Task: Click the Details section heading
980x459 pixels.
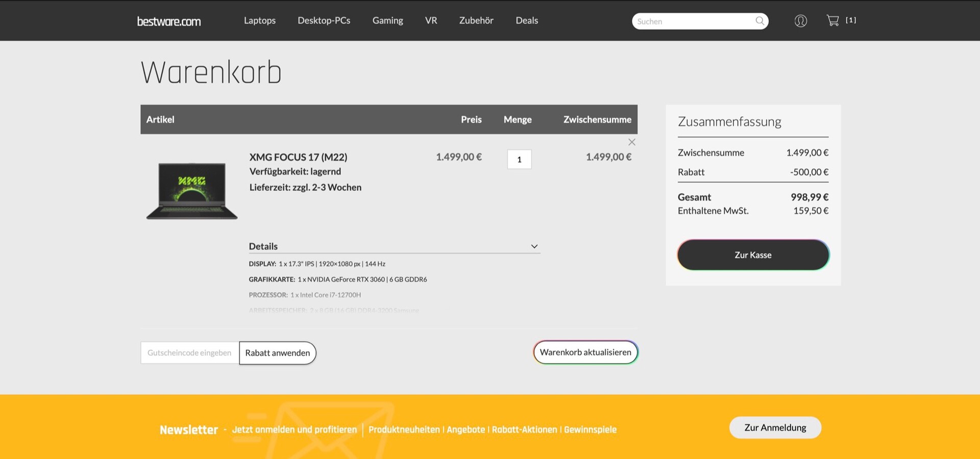Action: point(263,246)
